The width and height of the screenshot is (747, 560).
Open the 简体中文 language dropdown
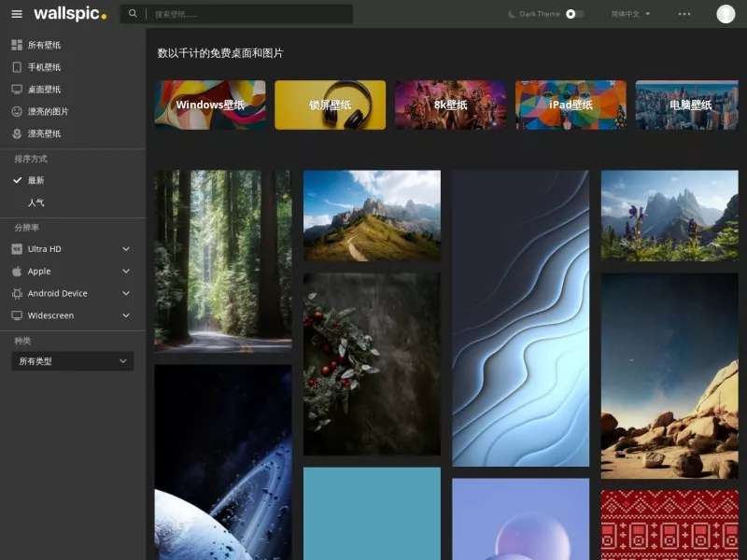coord(631,14)
